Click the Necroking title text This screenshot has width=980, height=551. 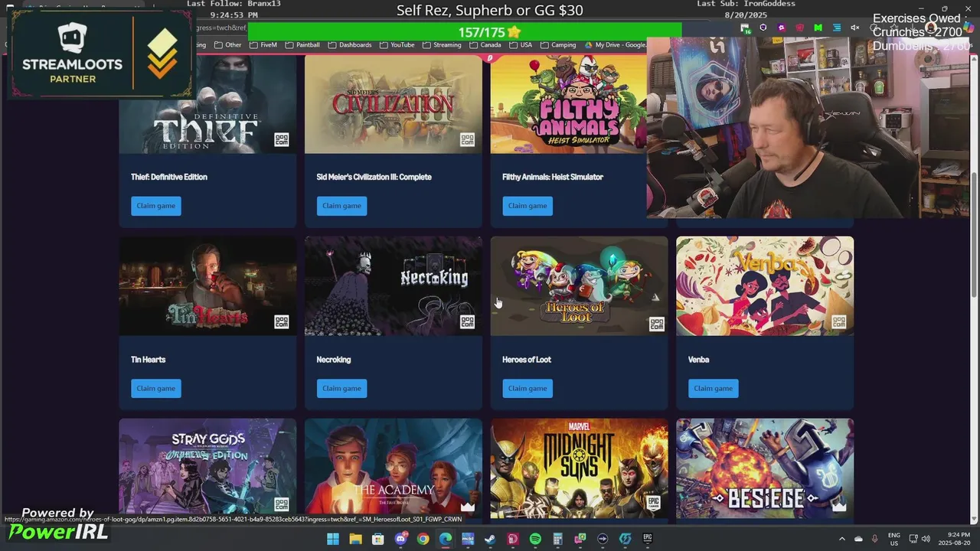click(334, 360)
